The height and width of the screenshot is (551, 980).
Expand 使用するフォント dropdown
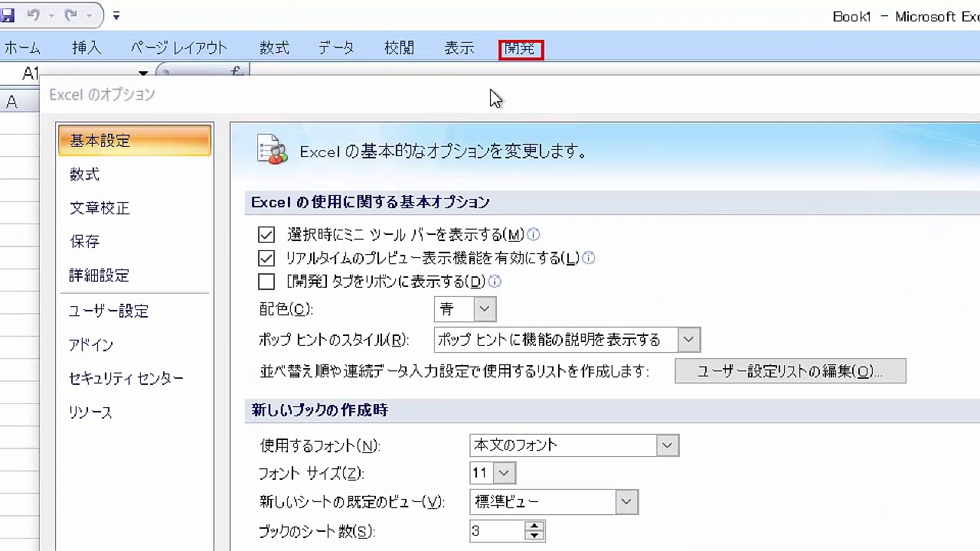[x=667, y=445]
